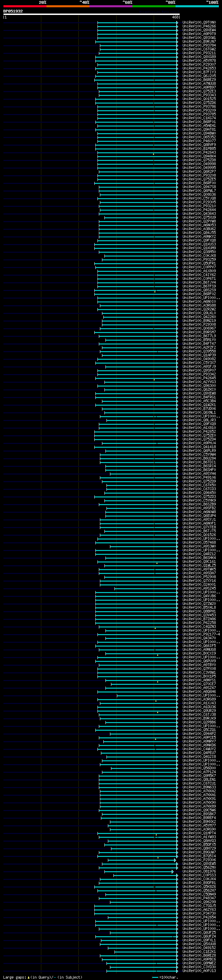Click the UniRef100_A3BU62 label

pos(199,229)
